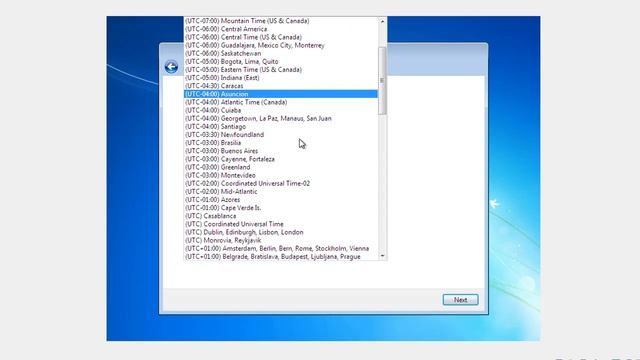The width and height of the screenshot is (640, 360).
Task: Select (UTC-01:00) Azores
Action: coord(281,200)
